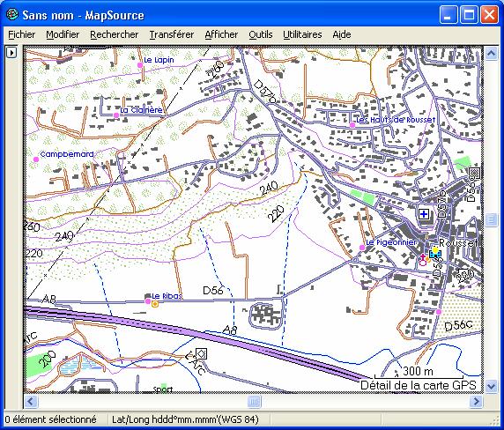Click the MapSource globe icon in title bar

12,14
